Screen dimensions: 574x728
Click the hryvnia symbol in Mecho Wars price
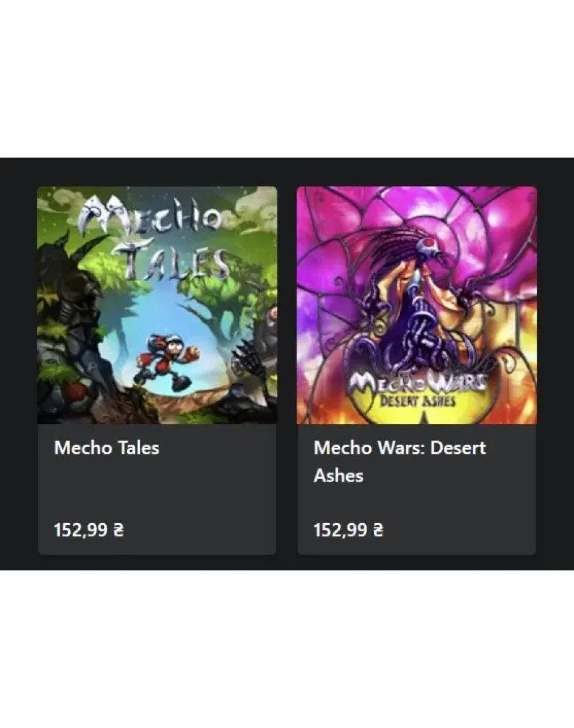click(x=378, y=529)
